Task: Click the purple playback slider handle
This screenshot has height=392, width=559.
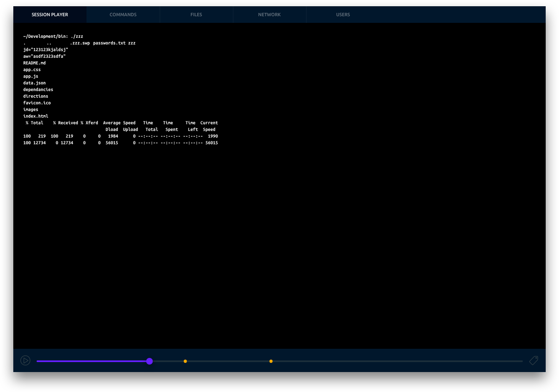Action: pos(149,361)
